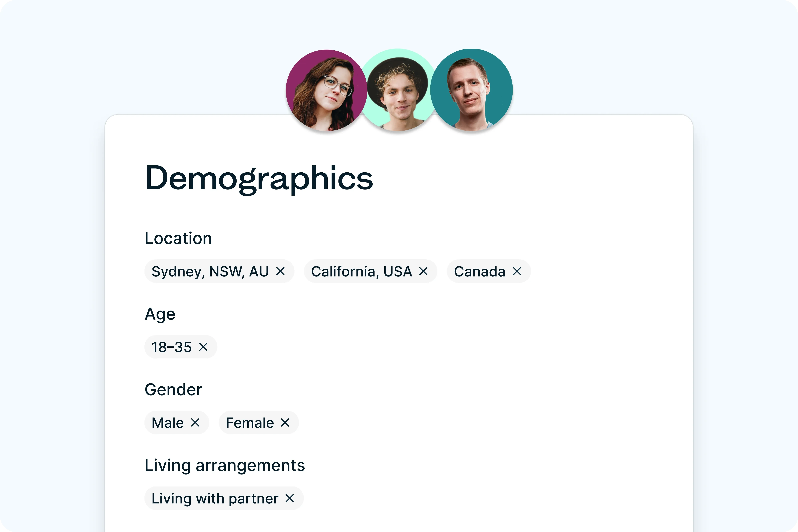Remove the Male gender tag
Viewport: 798px width, 532px height.
(x=195, y=423)
